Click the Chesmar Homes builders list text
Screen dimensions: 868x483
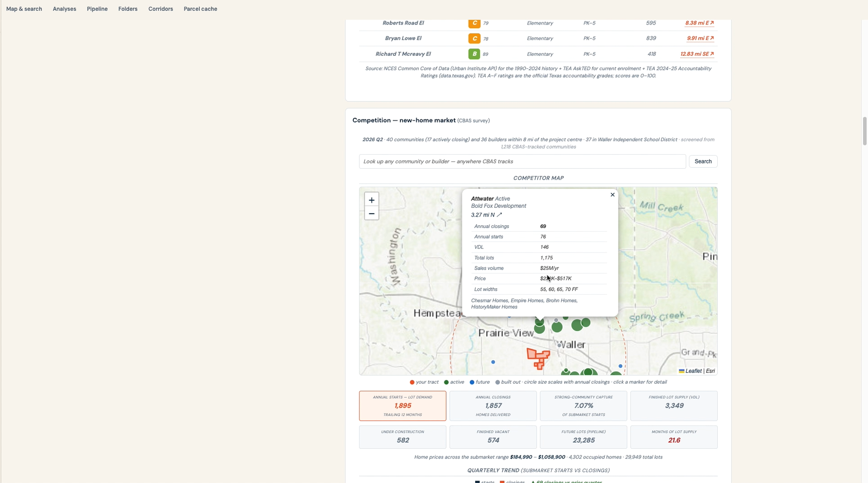tap(524, 304)
